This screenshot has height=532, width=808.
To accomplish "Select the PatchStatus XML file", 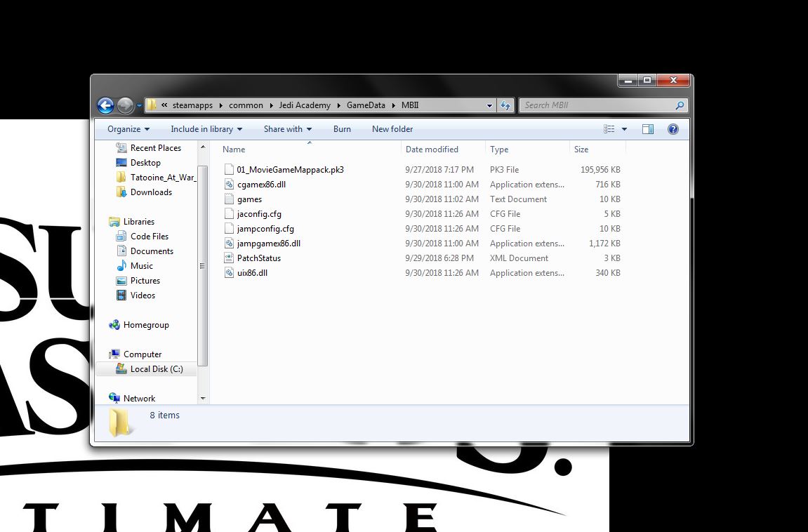I will [x=258, y=258].
